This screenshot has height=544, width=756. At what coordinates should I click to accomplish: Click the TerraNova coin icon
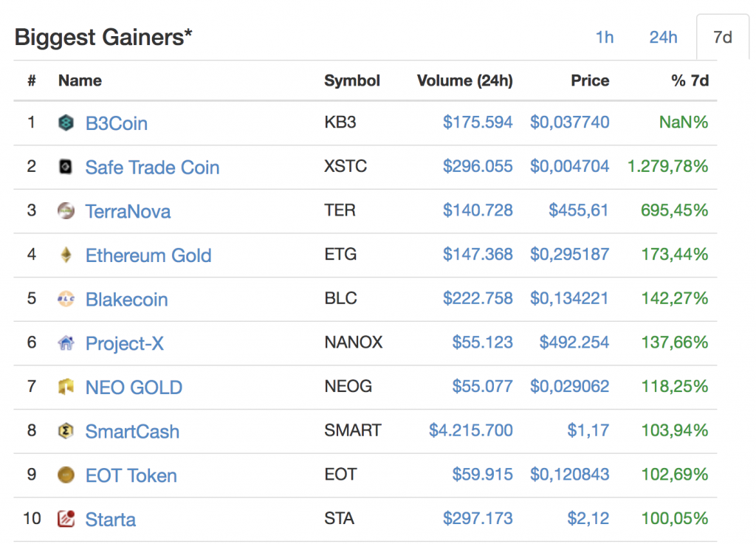point(65,211)
